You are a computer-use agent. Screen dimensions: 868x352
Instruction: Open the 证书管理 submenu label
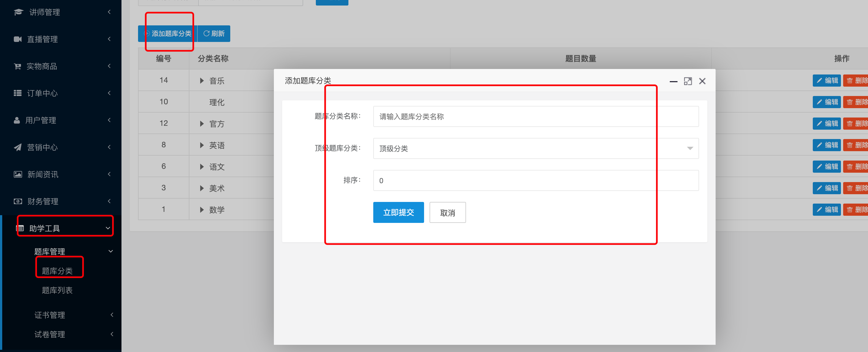pos(49,315)
